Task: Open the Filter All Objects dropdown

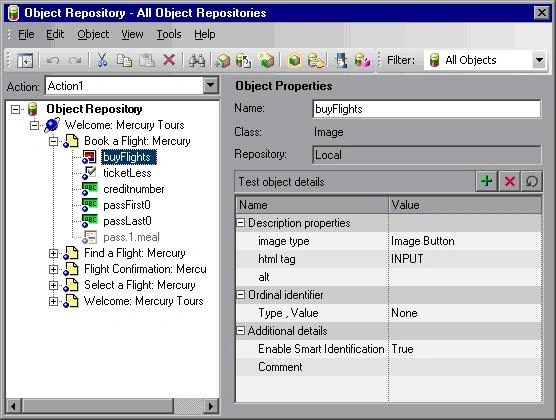Action: (x=539, y=60)
